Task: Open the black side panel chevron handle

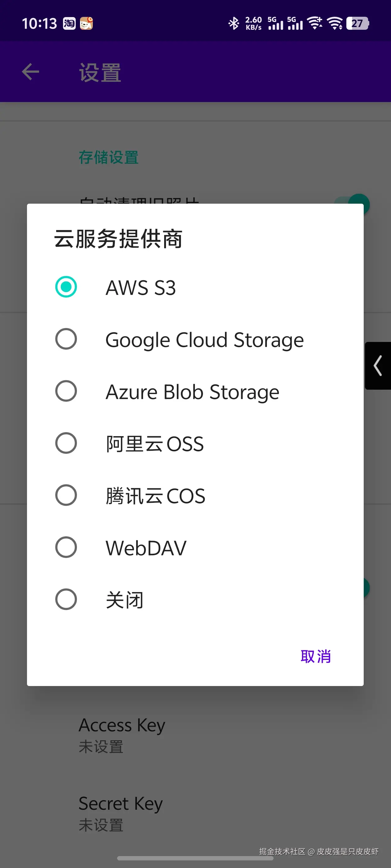Action: 378,365
